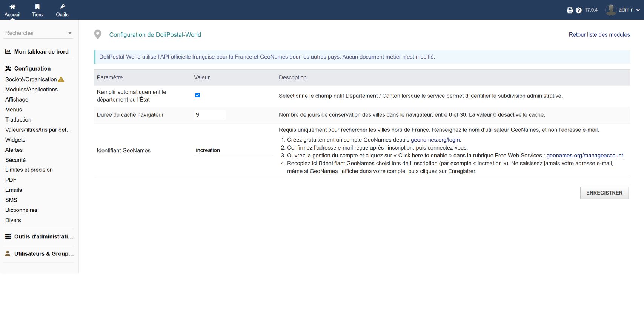
Task: Click the Remplir automatiquement le département label
Action: pyautogui.click(x=131, y=96)
